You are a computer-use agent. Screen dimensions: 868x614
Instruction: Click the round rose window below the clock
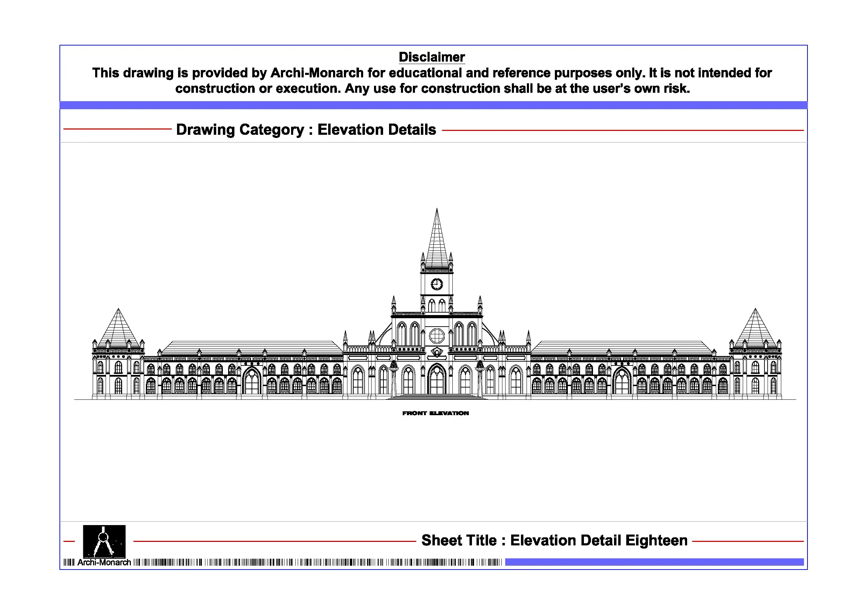tap(437, 336)
